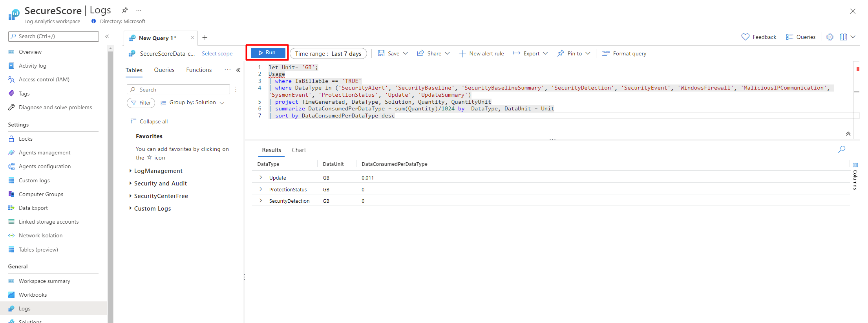Open the Export dropdown chevron
868x323 pixels.
(x=545, y=53)
